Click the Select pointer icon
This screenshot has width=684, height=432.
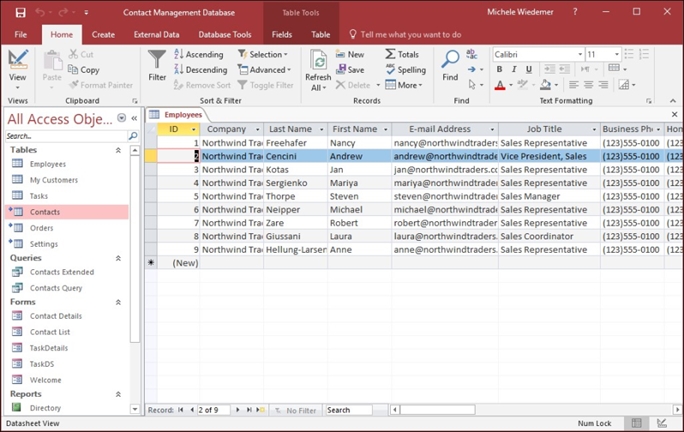tap(472, 84)
